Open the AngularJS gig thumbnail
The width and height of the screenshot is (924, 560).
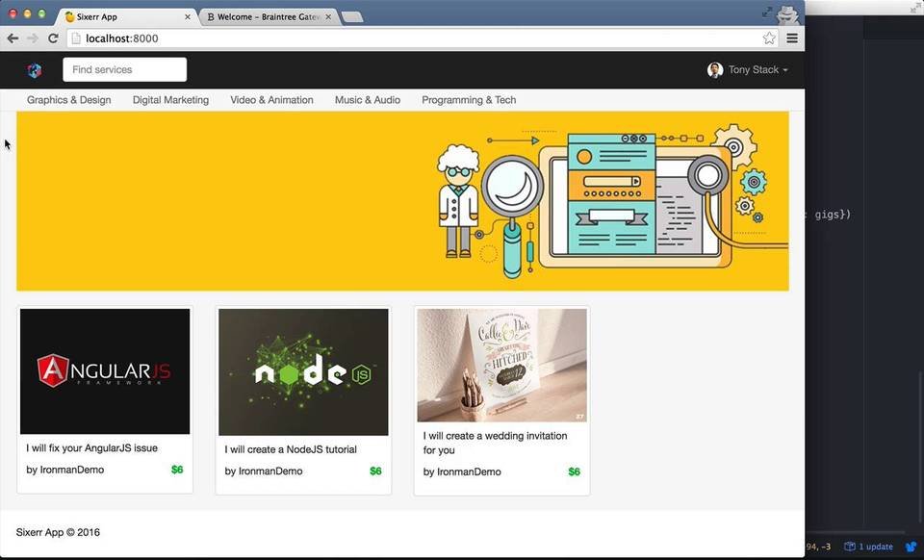coord(105,371)
